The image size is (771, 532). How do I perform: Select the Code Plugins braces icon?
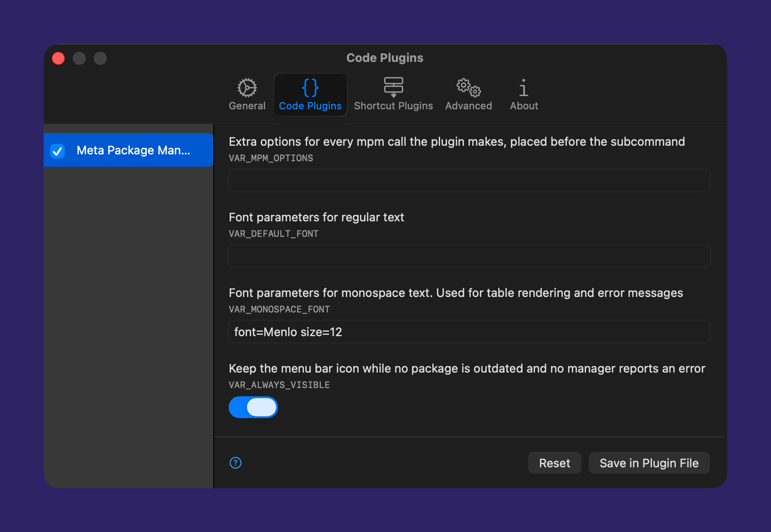pyautogui.click(x=310, y=87)
